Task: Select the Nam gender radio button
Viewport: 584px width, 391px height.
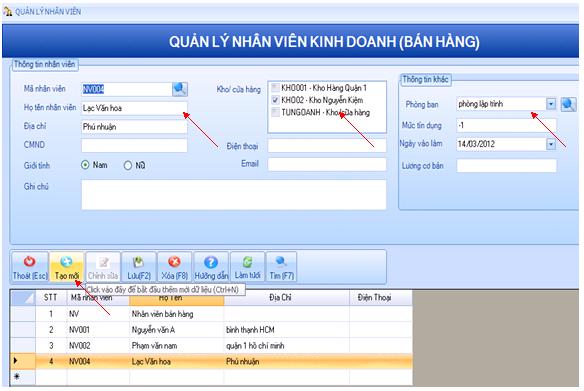Action: (x=85, y=165)
